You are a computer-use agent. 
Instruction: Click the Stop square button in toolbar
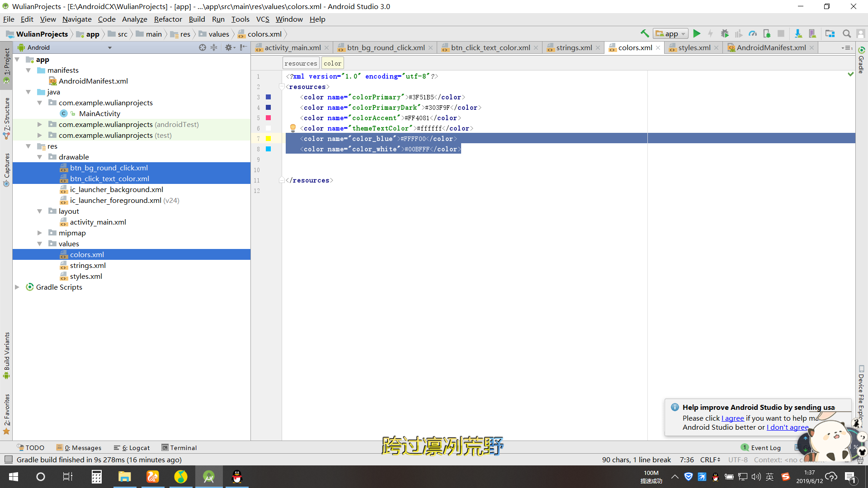tap(781, 33)
